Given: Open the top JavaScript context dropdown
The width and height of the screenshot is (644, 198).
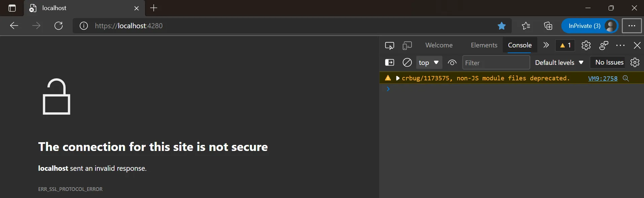Looking at the screenshot, I should pos(429,63).
